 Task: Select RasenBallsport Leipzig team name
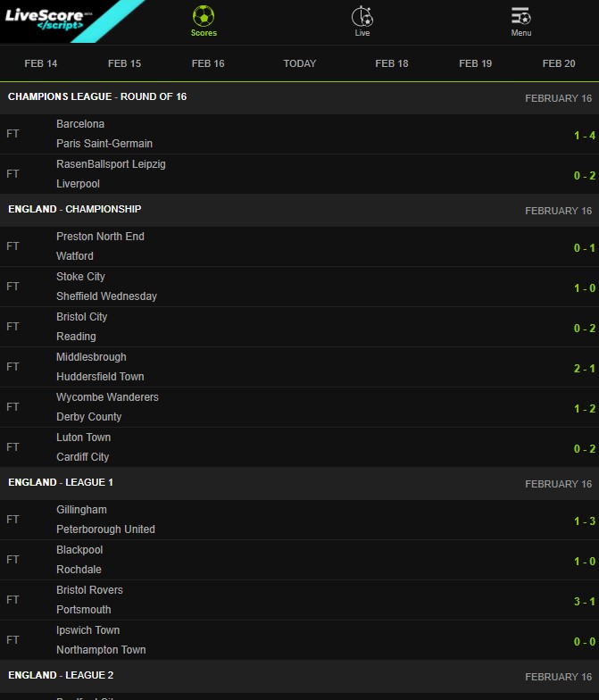(111, 164)
